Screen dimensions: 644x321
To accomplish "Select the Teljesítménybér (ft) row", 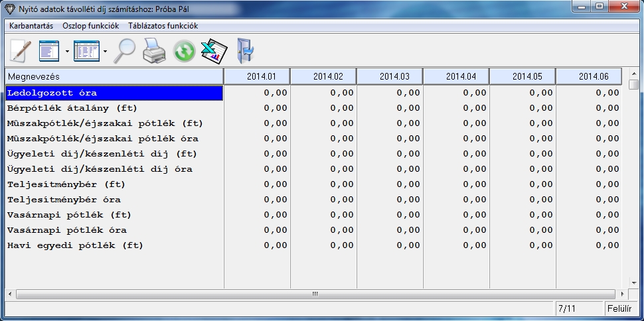I will coord(114,184).
